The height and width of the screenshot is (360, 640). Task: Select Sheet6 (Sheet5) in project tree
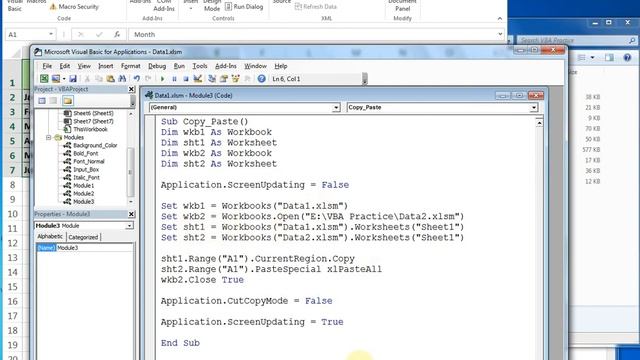point(93,113)
